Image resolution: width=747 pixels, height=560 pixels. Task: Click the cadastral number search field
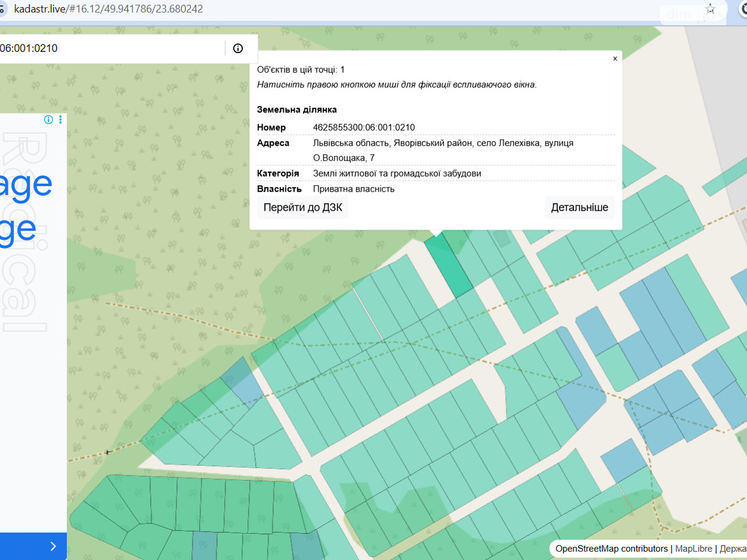pos(112,48)
